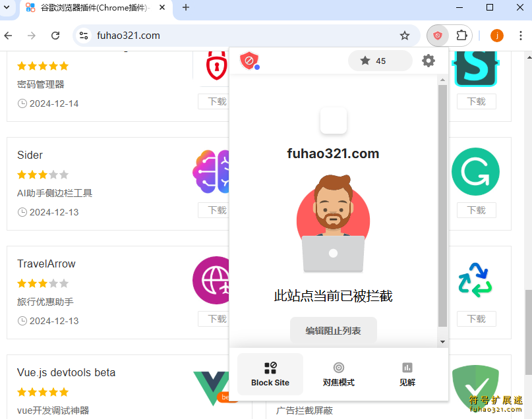Click the TravelArrow globe icon
532x419 pixels.
coord(211,281)
